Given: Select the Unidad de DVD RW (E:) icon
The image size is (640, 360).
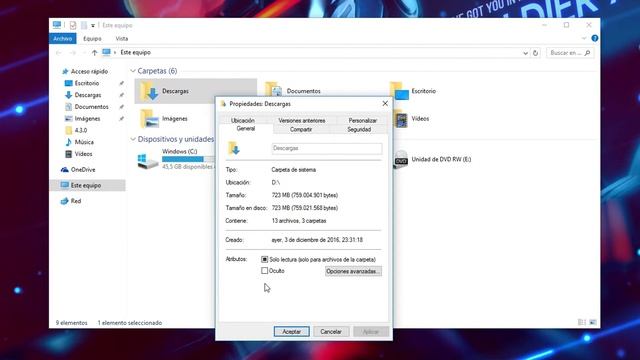Looking at the screenshot, I should [x=401, y=160].
